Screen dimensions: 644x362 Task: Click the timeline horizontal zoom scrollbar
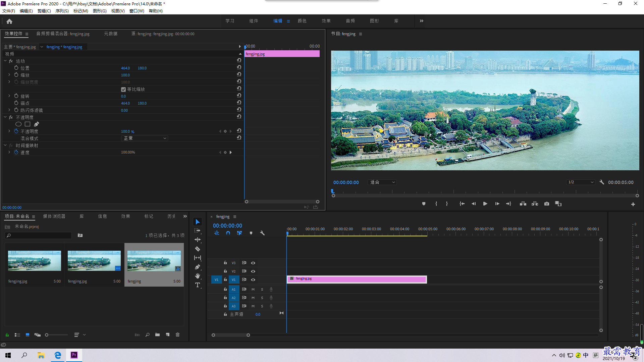pos(231,335)
